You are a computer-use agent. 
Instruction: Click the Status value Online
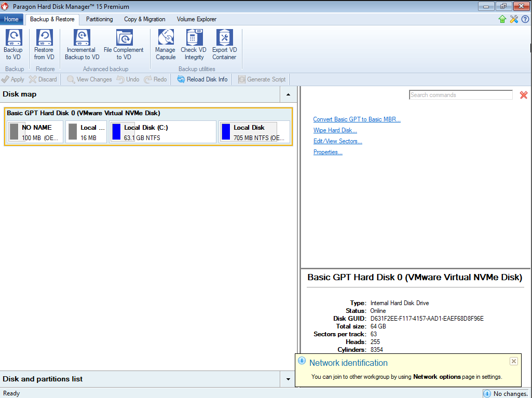coord(378,311)
